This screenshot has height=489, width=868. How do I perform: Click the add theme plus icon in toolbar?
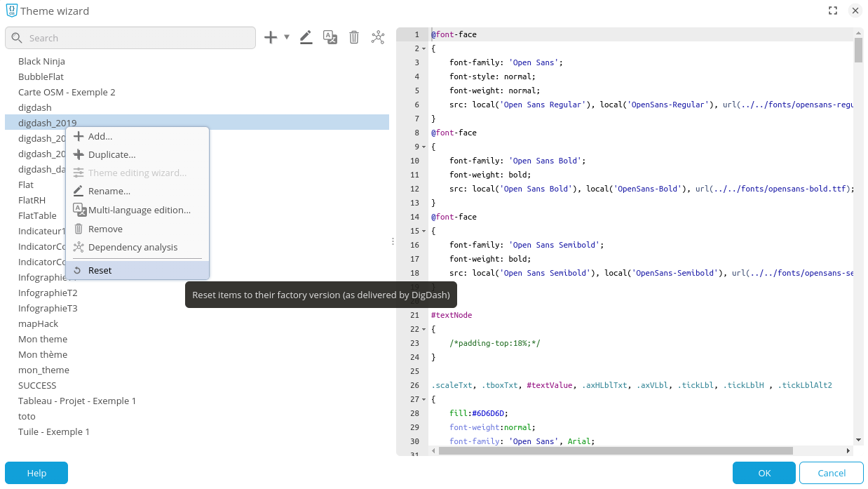[x=271, y=38]
